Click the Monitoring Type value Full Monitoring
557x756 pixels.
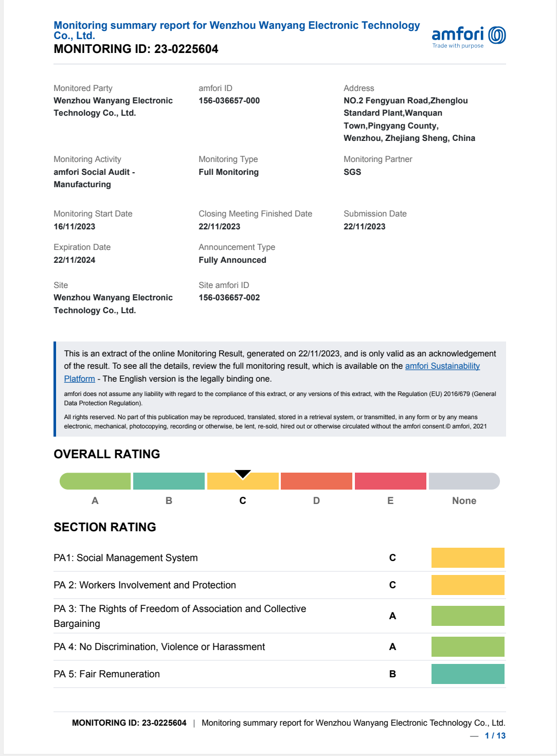point(229,172)
